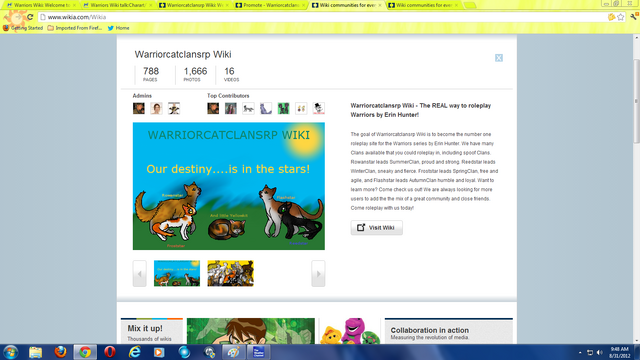Open the Chrome wrench menu
The height and width of the screenshot is (360, 640).
coord(634,17)
